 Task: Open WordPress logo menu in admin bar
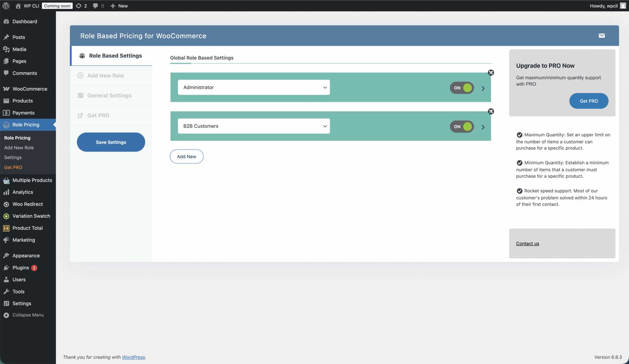(x=6, y=6)
